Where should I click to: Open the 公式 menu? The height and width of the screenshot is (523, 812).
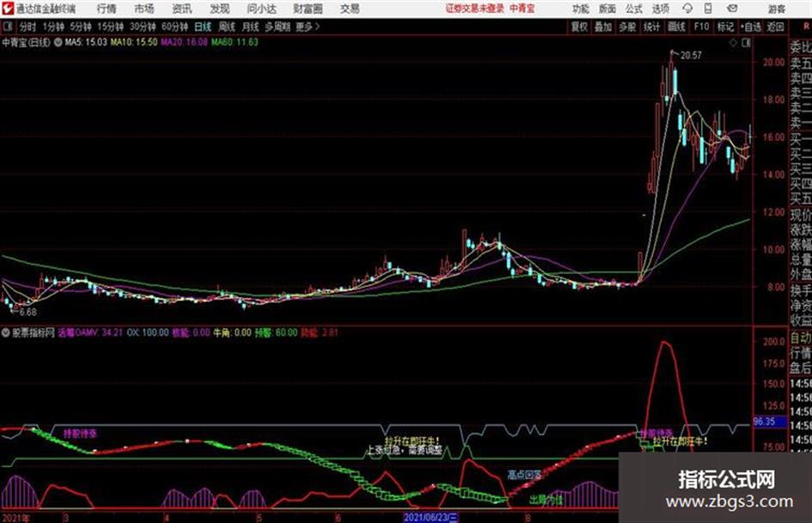pos(634,9)
